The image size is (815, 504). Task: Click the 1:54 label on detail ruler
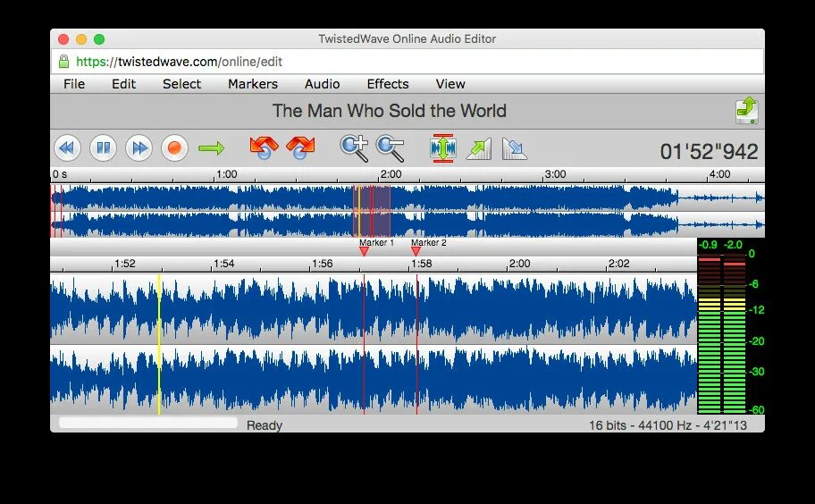coord(224,264)
